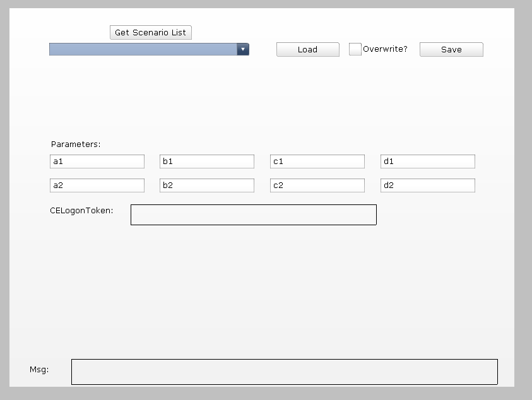This screenshot has width=532, height=400.
Task: Expand the scenario dropdown arrow
Action: [x=243, y=49]
